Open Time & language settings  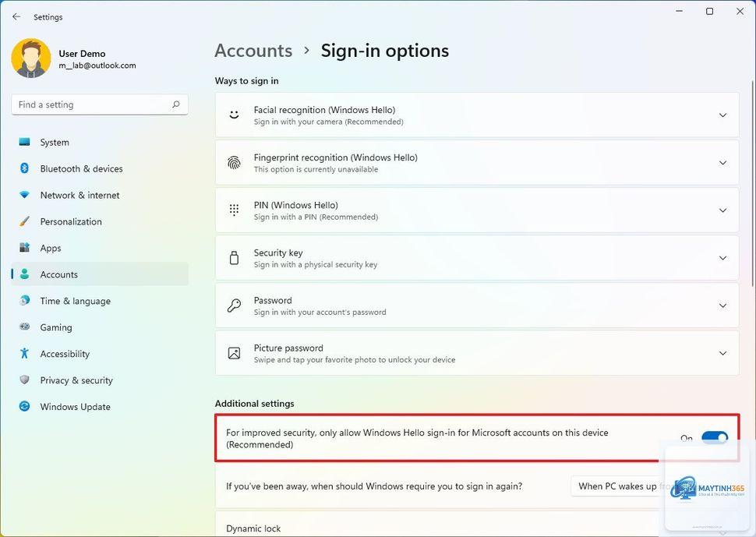99,301
